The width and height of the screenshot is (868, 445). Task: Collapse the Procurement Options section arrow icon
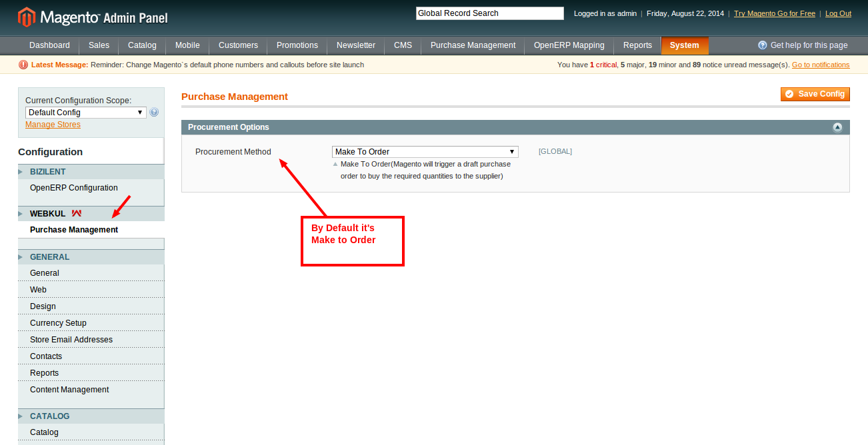[x=837, y=127]
